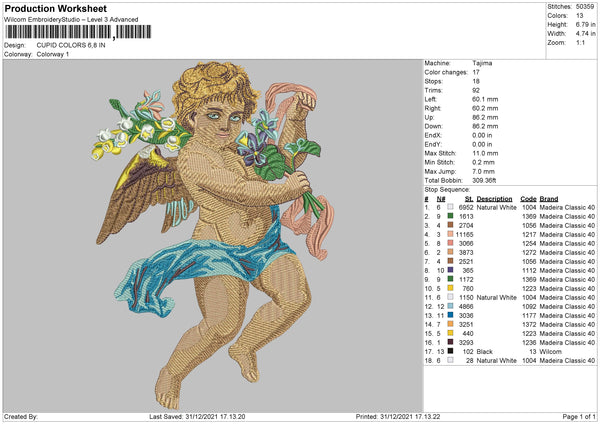The height and width of the screenshot is (424, 600).
Task: Click the Width value 4.74 in
Action: tap(585, 34)
